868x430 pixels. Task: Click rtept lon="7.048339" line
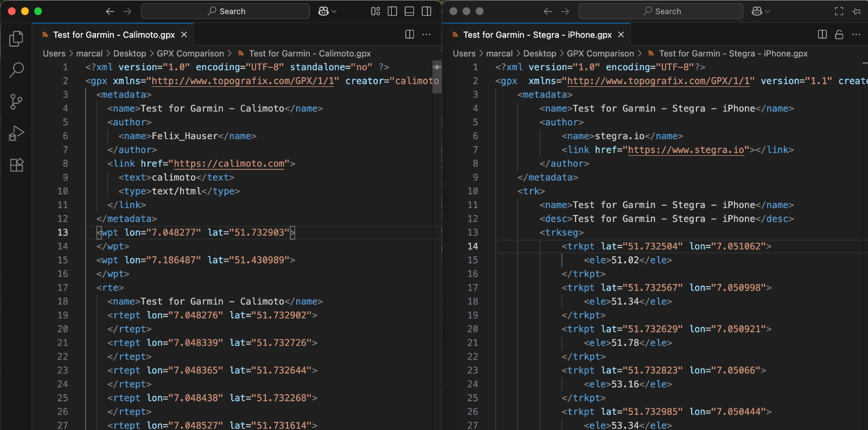click(x=212, y=343)
